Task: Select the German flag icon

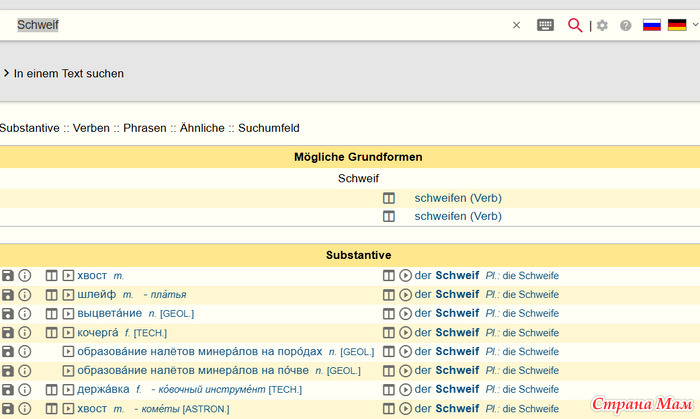Action: [x=677, y=25]
